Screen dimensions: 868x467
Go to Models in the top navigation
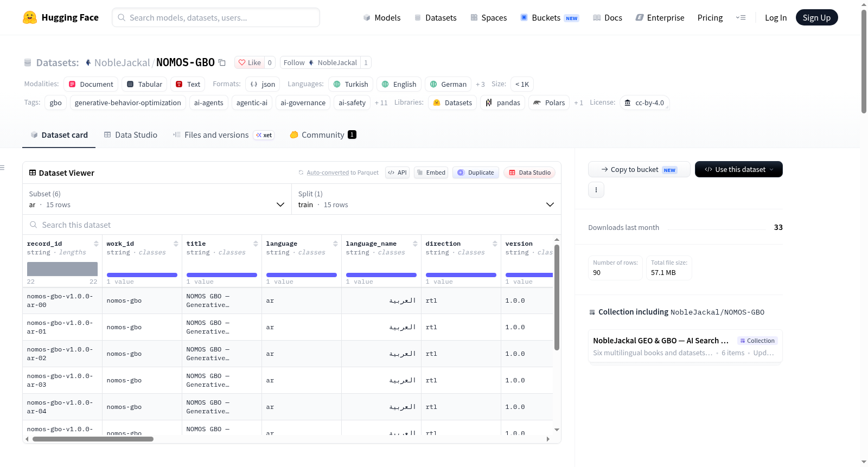382,17
